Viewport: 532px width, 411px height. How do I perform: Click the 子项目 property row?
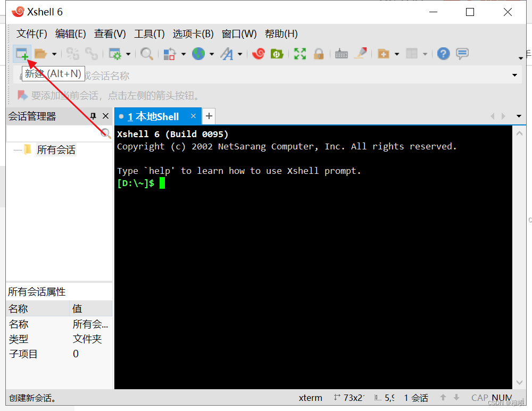(x=60, y=354)
